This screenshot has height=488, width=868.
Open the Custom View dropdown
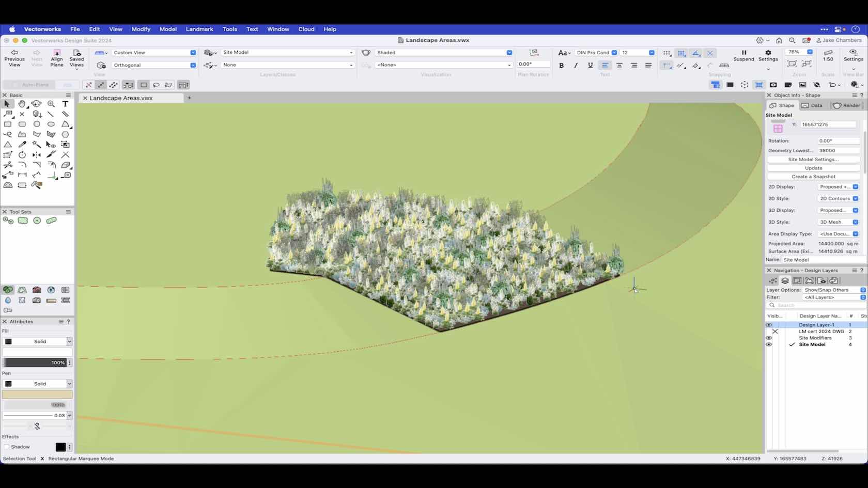(x=154, y=53)
